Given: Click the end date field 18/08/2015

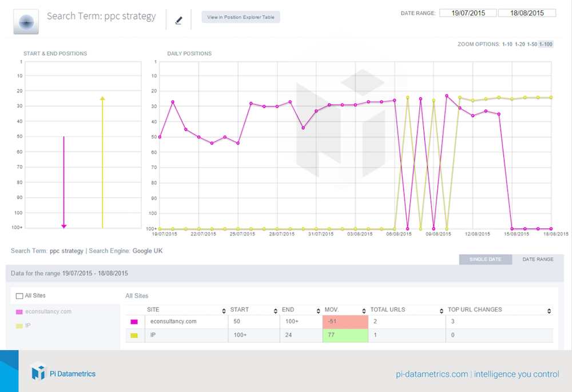Looking at the screenshot, I should point(527,13).
